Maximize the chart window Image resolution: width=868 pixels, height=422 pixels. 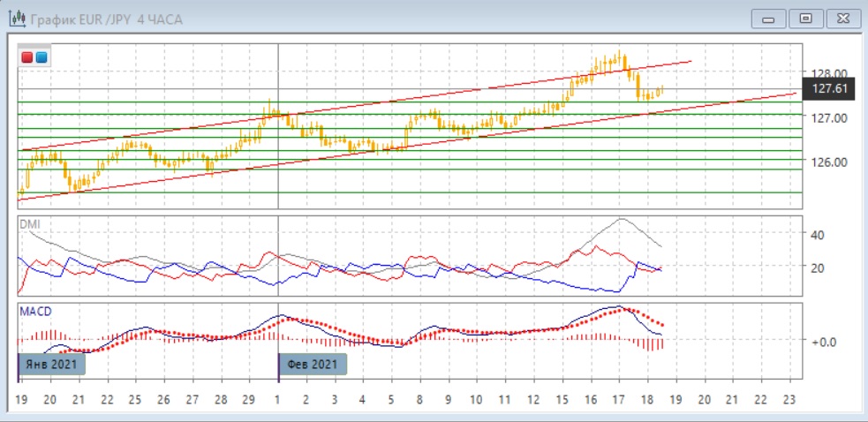tap(805, 19)
